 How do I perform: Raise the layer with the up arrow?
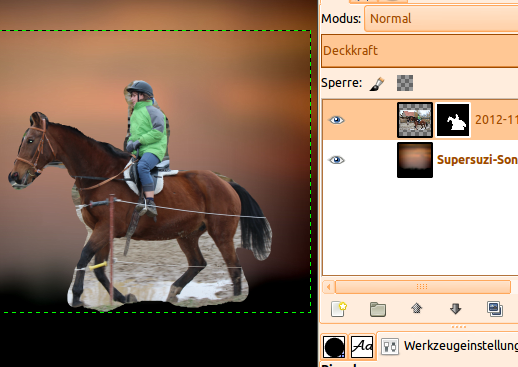point(417,308)
